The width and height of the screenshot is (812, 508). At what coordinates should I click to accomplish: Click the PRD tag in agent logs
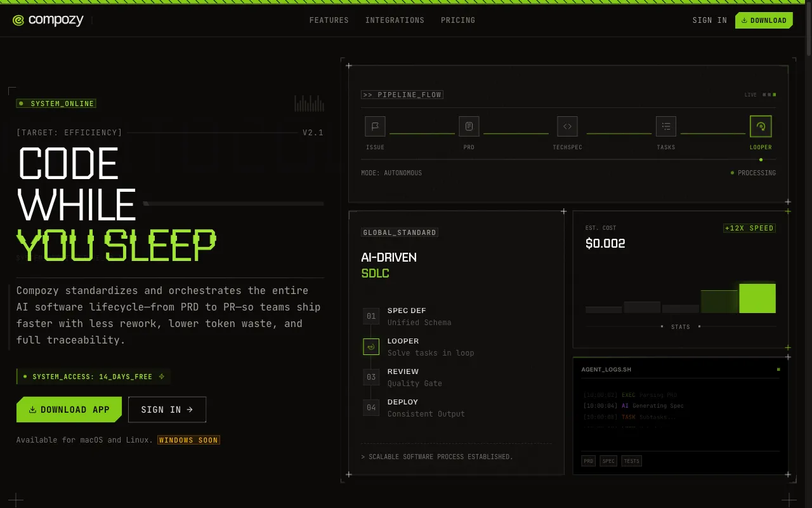(589, 461)
